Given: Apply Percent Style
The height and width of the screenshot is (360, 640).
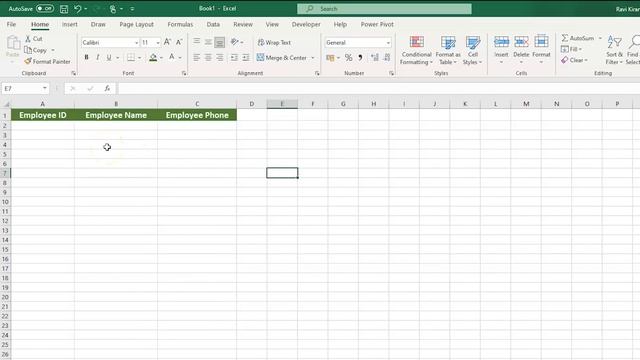Looking at the screenshot, I should pos(348,58).
